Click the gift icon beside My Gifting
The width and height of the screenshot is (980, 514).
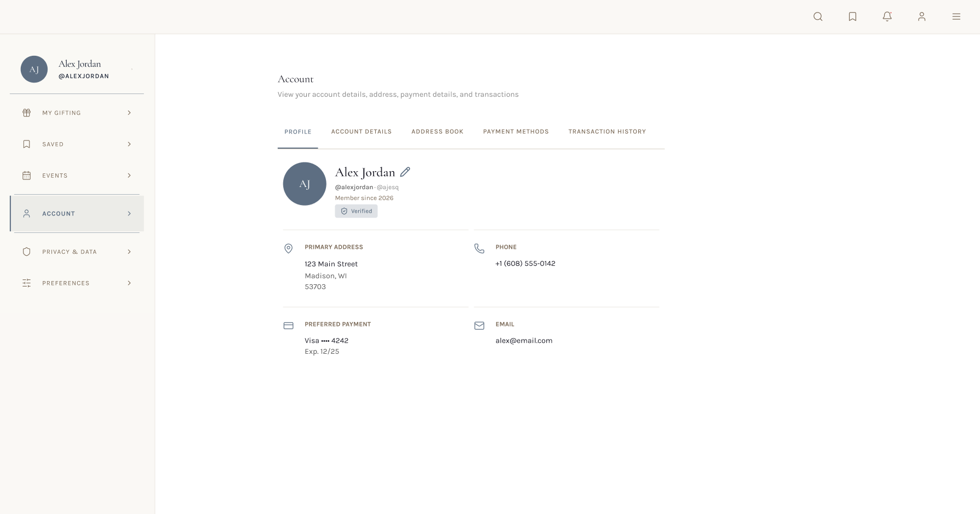point(26,113)
